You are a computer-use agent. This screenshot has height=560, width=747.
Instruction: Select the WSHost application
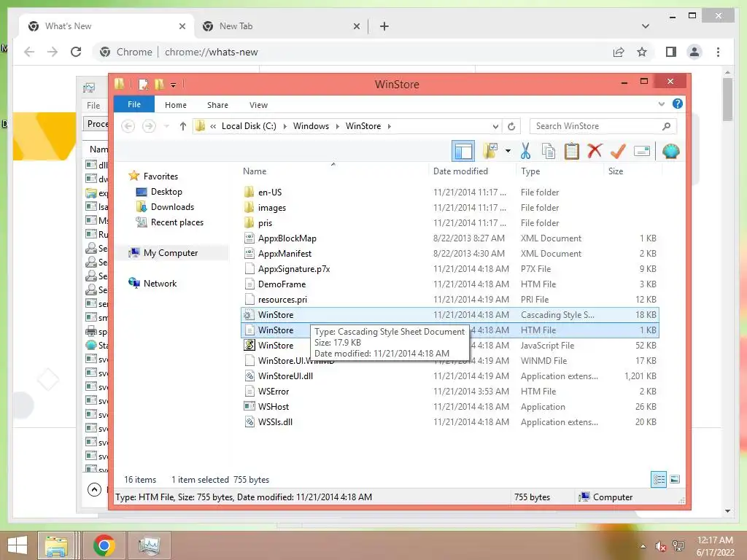[449, 406]
